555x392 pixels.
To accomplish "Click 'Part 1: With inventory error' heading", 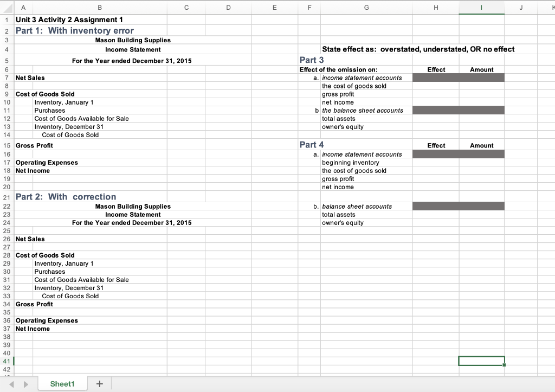I will point(75,30).
